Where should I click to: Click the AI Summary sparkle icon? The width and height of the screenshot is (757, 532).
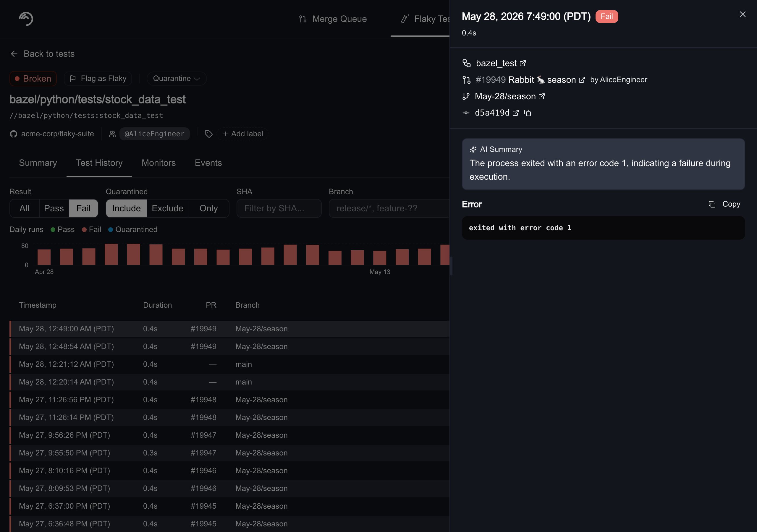[x=473, y=149]
